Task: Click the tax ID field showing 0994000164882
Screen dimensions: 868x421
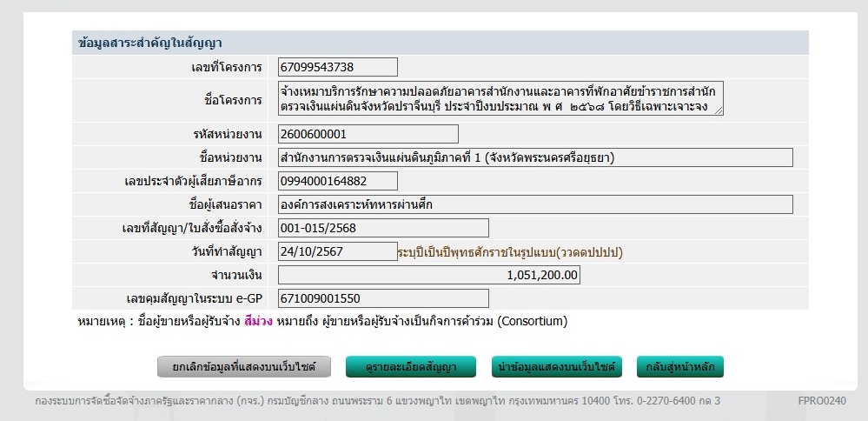Action: click(x=337, y=181)
